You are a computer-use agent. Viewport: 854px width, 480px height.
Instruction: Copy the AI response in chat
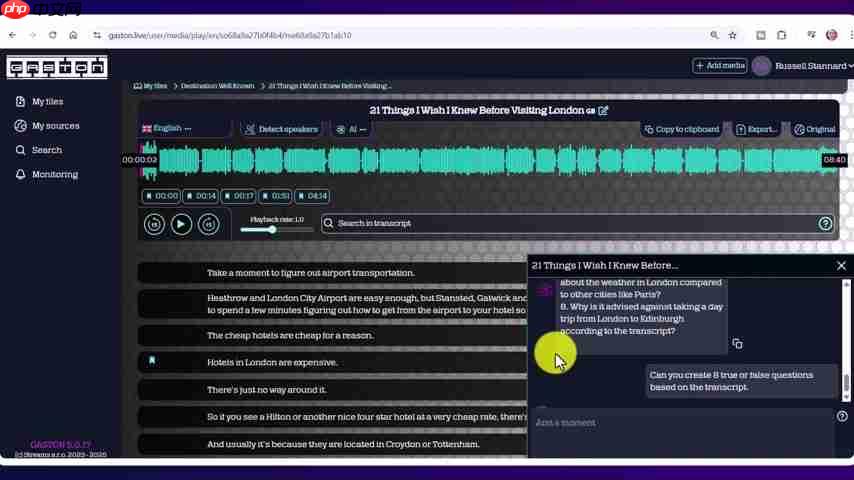[737, 344]
